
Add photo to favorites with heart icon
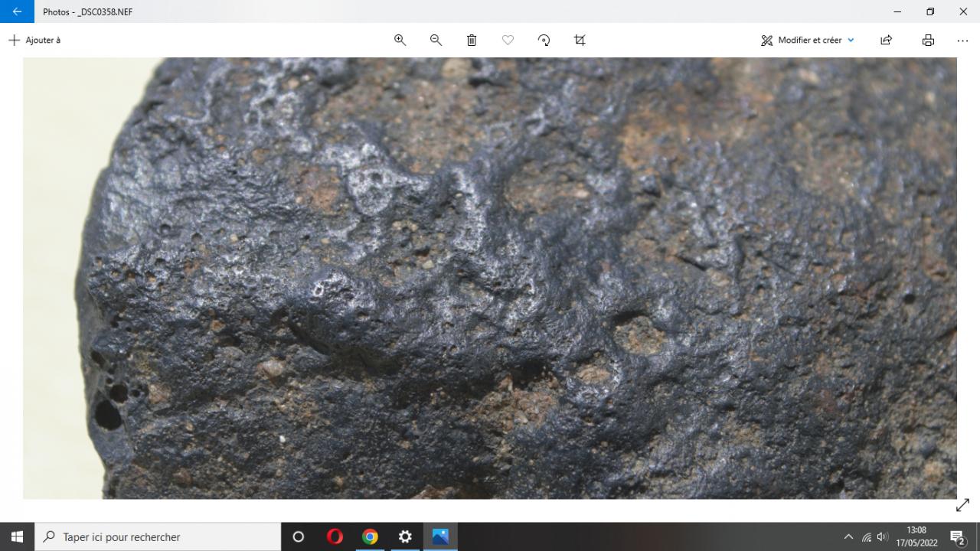508,40
